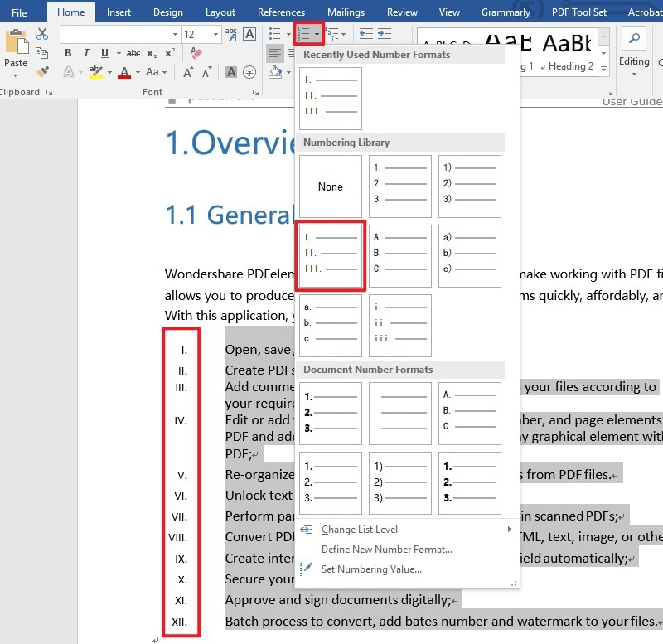Open the Change Case Aa dropdown
This screenshot has width=663, height=644.
156,72
